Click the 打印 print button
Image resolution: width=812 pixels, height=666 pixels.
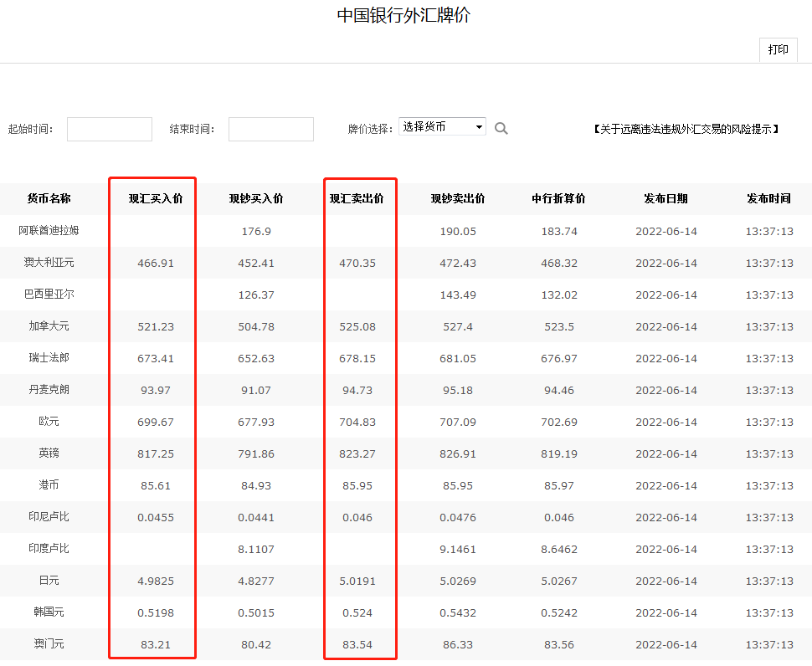click(x=778, y=49)
